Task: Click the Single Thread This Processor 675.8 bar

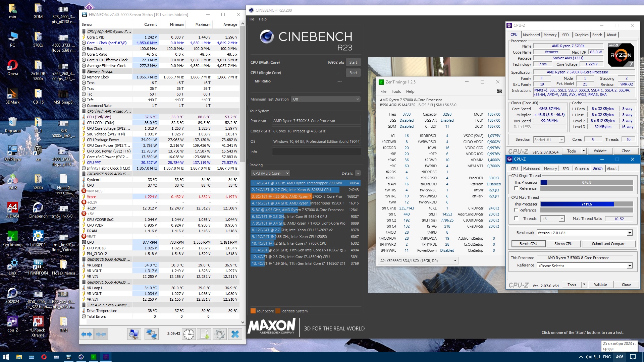Action: click(x=587, y=182)
